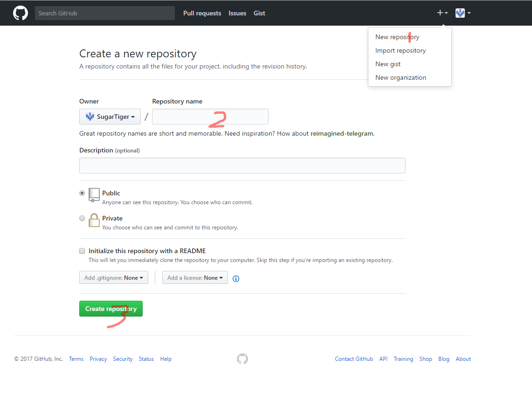The height and width of the screenshot is (400, 532).
Task: Select the Public visibility radio button
Action: pos(82,193)
